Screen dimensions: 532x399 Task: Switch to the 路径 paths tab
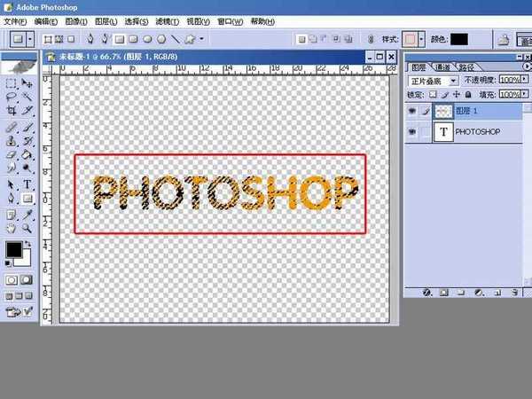coord(466,66)
